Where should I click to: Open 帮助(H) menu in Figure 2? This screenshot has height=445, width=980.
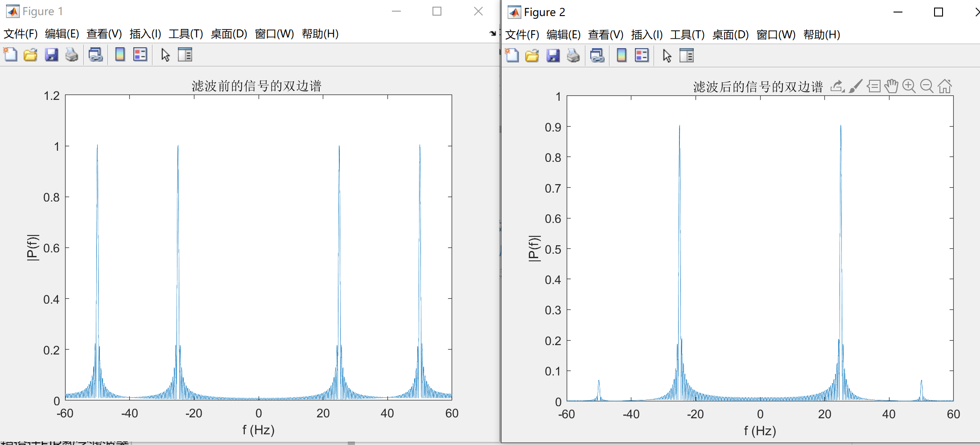click(x=822, y=35)
